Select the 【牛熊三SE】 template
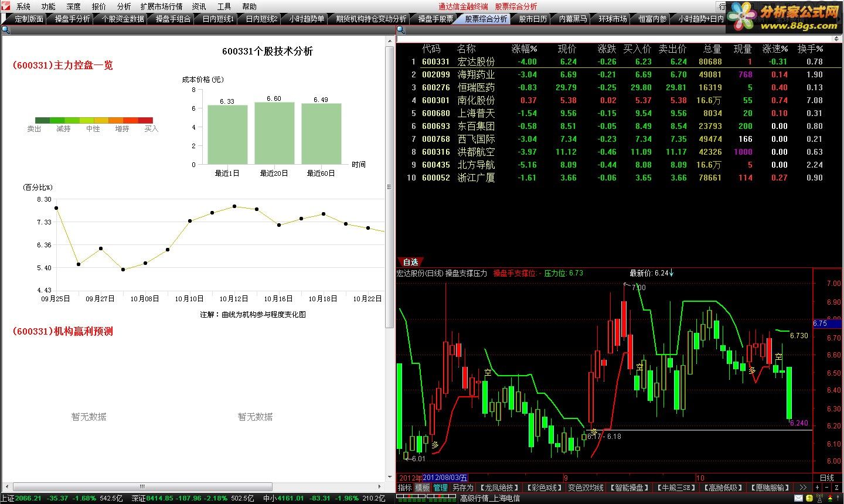Image resolution: width=844 pixels, height=504 pixels. click(676, 488)
